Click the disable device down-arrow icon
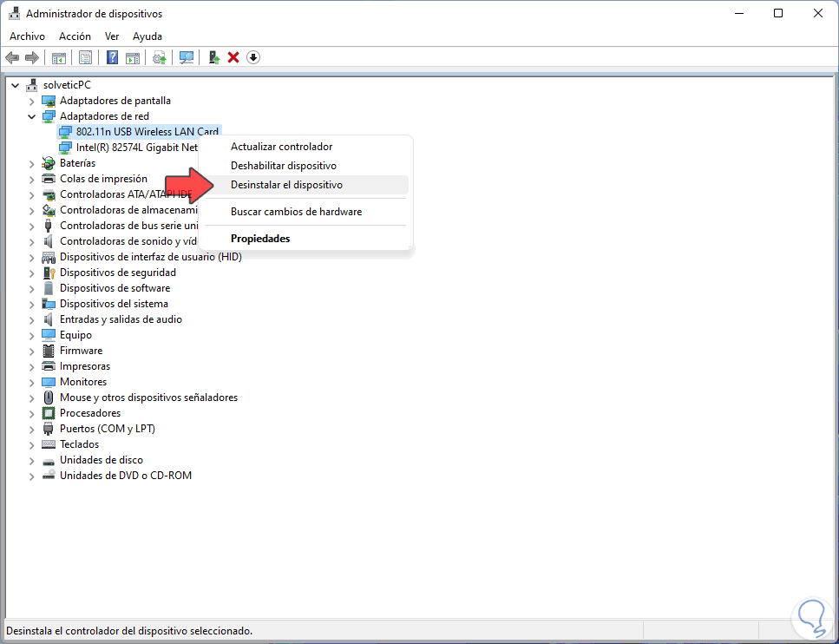This screenshot has width=839, height=644. tap(253, 57)
